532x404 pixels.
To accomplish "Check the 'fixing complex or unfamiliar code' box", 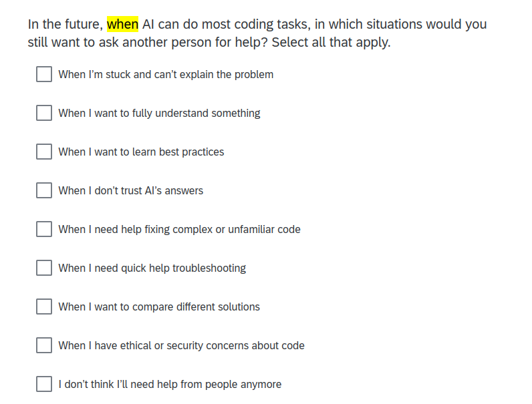I will (44, 229).
